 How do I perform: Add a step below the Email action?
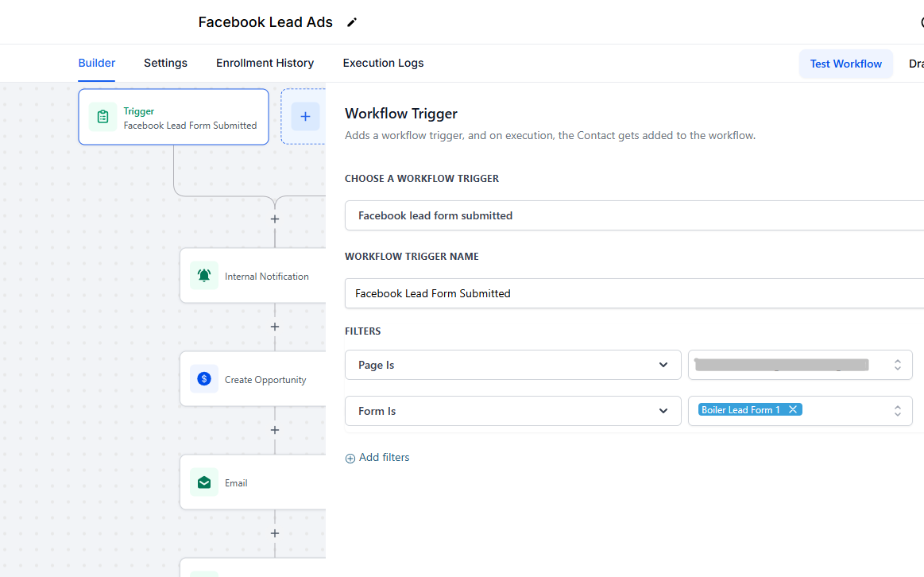(275, 533)
